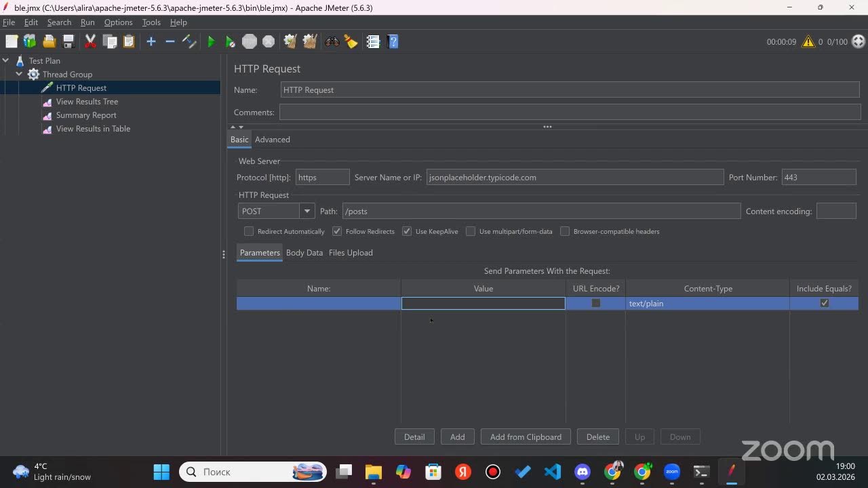Toggle Redirect Automatically checkbox
Image resolution: width=868 pixels, height=488 pixels.
click(249, 231)
